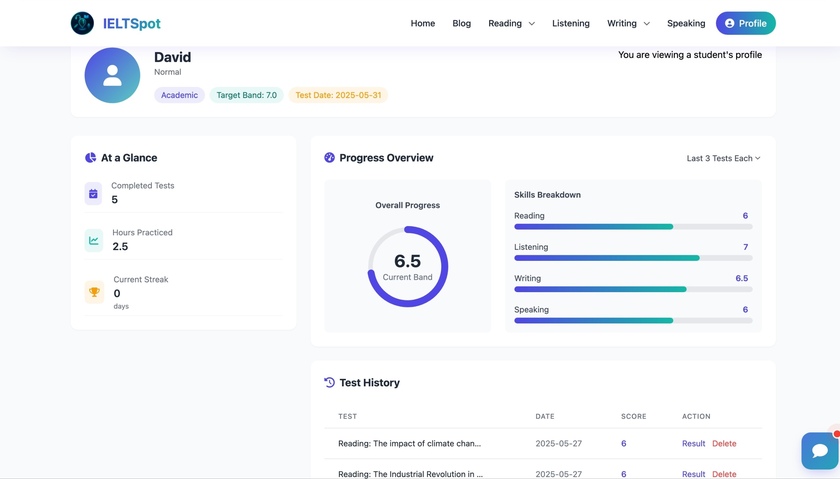Click the Profile button
This screenshot has width=840, height=479.
pos(745,23)
